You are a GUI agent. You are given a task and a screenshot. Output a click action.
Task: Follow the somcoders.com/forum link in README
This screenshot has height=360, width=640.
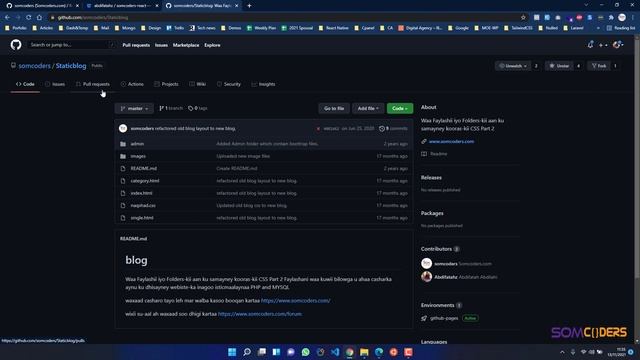[x=260, y=314]
